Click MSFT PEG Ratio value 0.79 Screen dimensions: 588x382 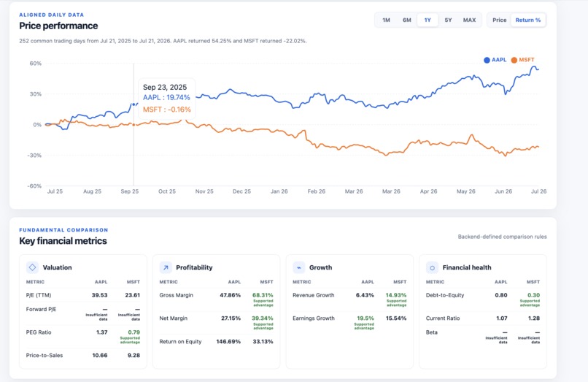point(134,332)
